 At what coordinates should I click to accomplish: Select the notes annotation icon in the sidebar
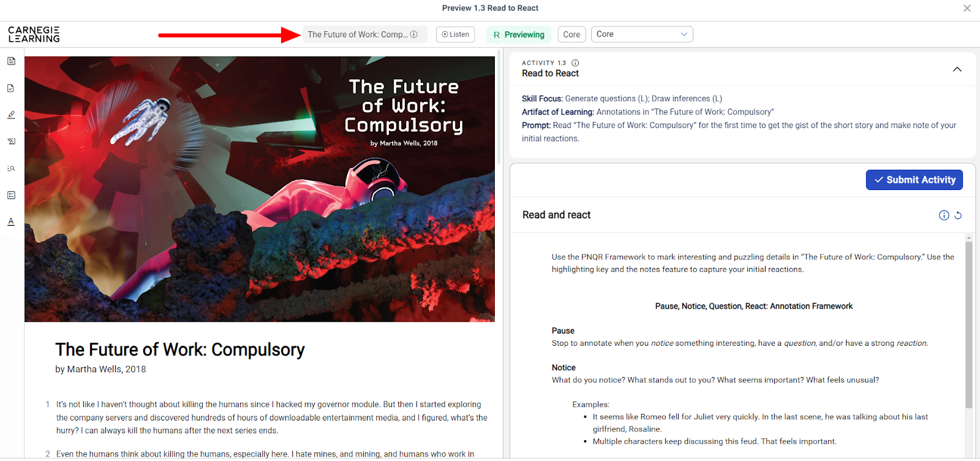click(x=11, y=141)
